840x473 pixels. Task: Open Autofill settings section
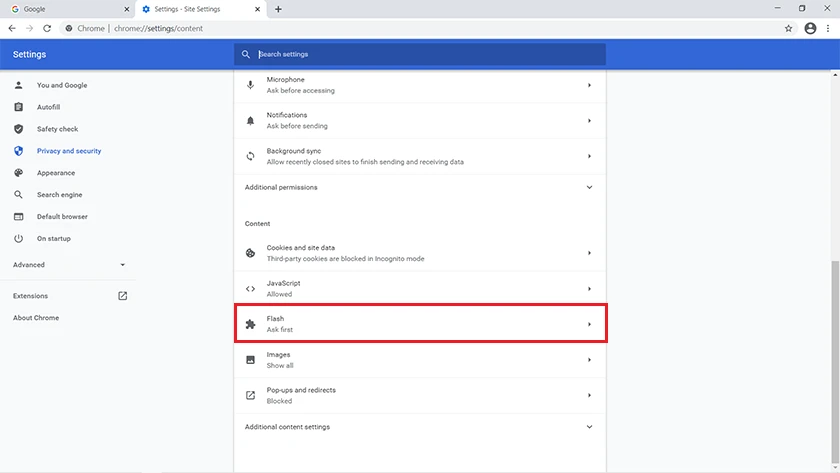pyautogui.click(x=48, y=107)
